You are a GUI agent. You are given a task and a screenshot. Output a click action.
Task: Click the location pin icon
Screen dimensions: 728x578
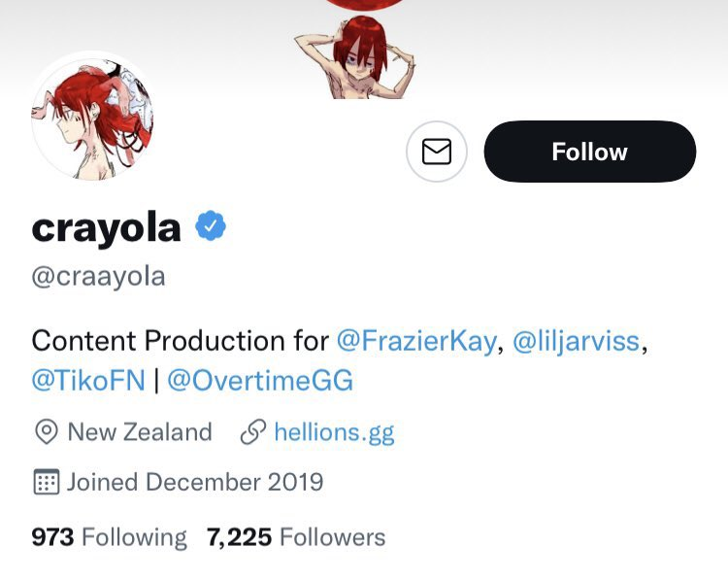click(x=46, y=432)
